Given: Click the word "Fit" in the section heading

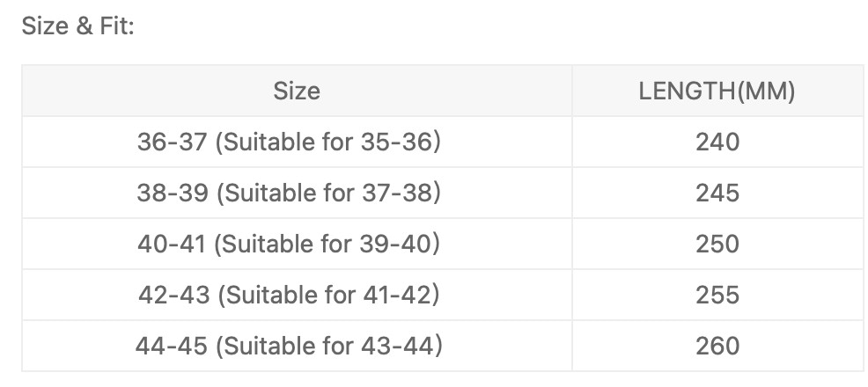Looking at the screenshot, I should 115,26.
